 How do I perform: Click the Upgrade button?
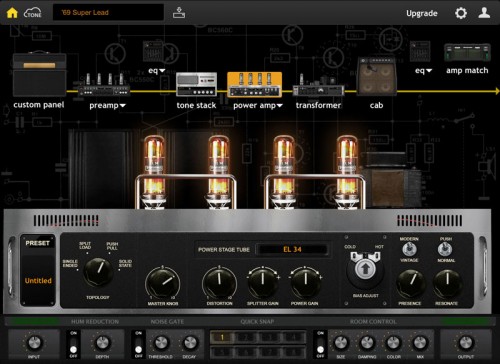point(422,13)
